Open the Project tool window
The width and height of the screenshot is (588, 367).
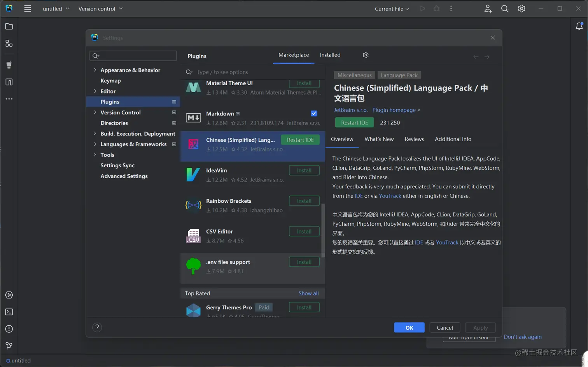9,26
